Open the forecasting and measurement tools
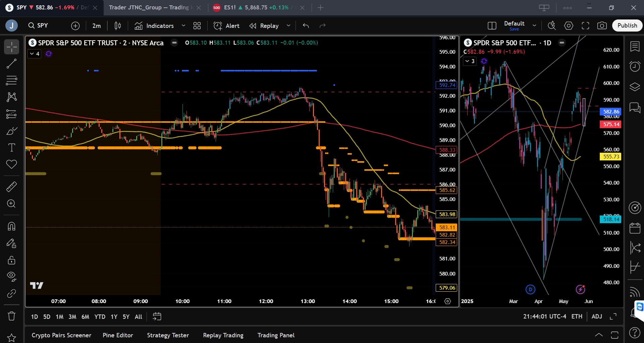 11,114
